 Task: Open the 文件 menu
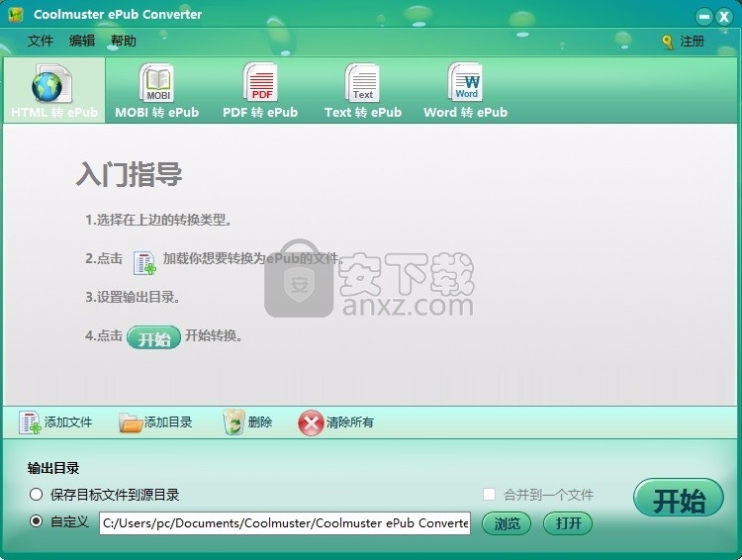pos(41,41)
